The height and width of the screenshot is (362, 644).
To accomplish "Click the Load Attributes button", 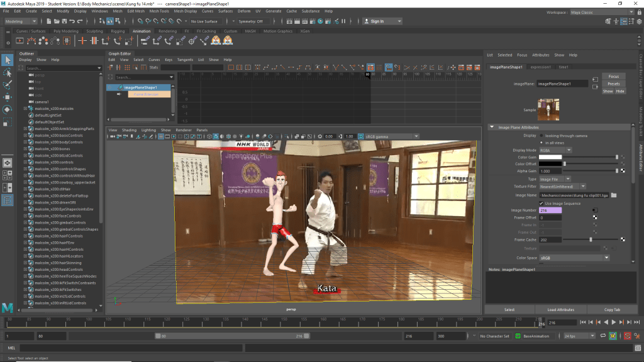I will pyautogui.click(x=560, y=310).
